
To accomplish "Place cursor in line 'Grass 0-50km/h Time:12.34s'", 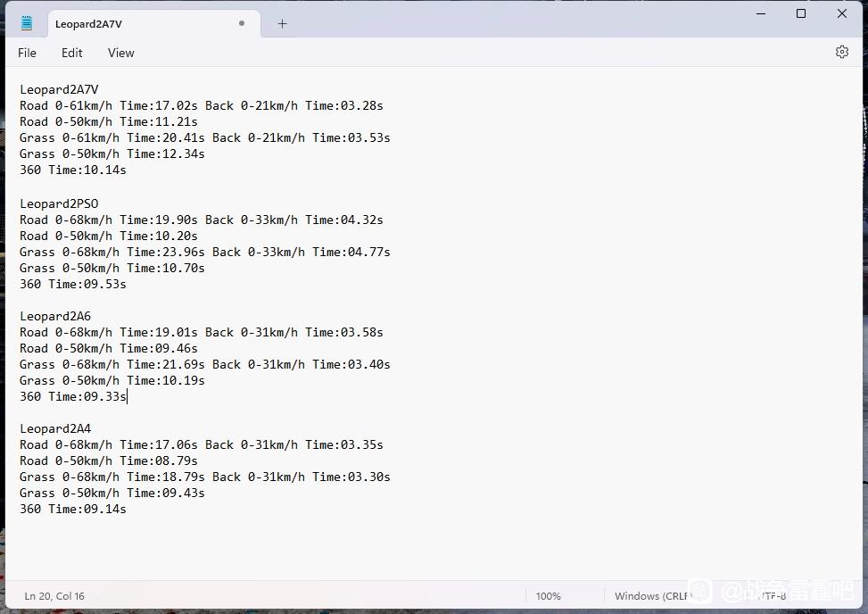I will [112, 153].
